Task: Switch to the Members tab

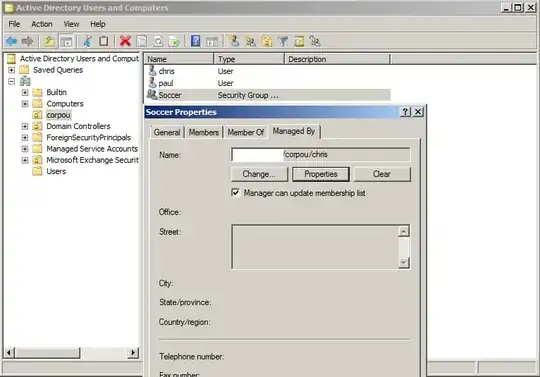Action: pyautogui.click(x=204, y=132)
